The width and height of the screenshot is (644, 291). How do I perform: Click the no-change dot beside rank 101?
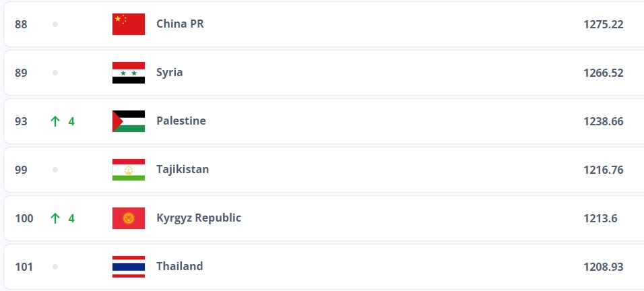pos(55,267)
